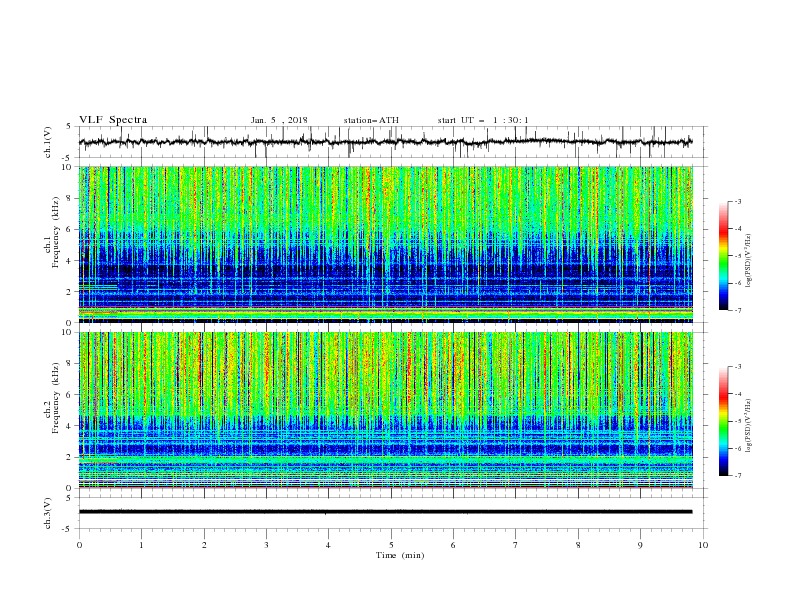This screenshot has width=792, height=612.
Task: Click the "8" kHz tick on ch.1 frequency axis
Action: click(x=69, y=198)
